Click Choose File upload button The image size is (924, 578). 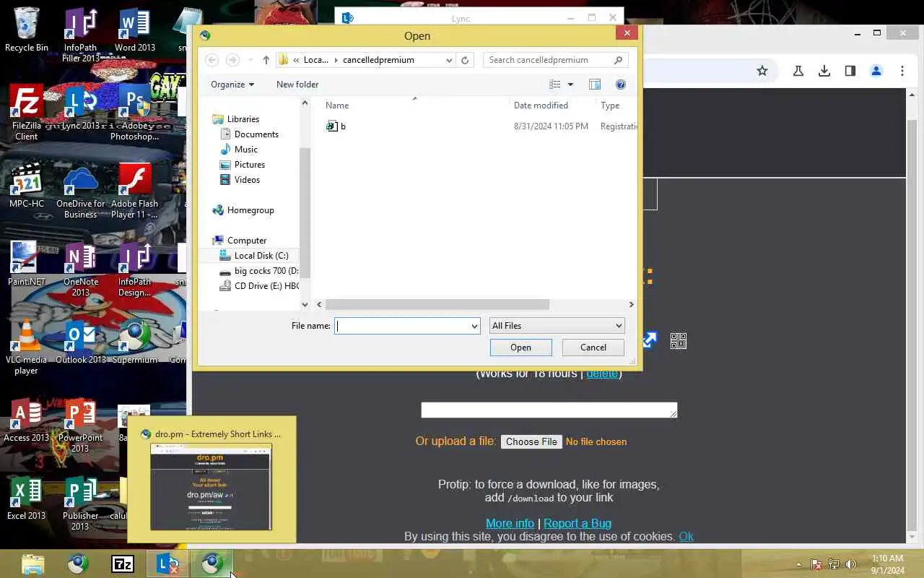[x=531, y=441]
